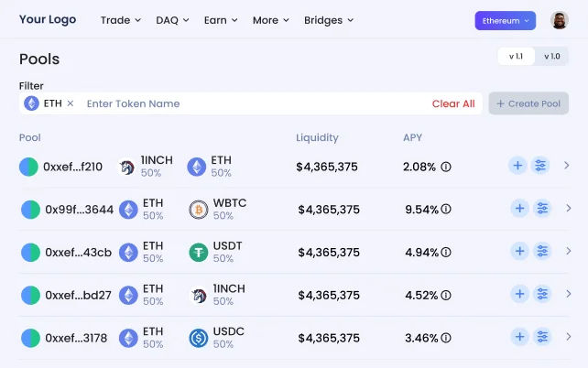Click the info icon next to 9.54% APY
The image size is (588, 368).
pyautogui.click(x=446, y=209)
